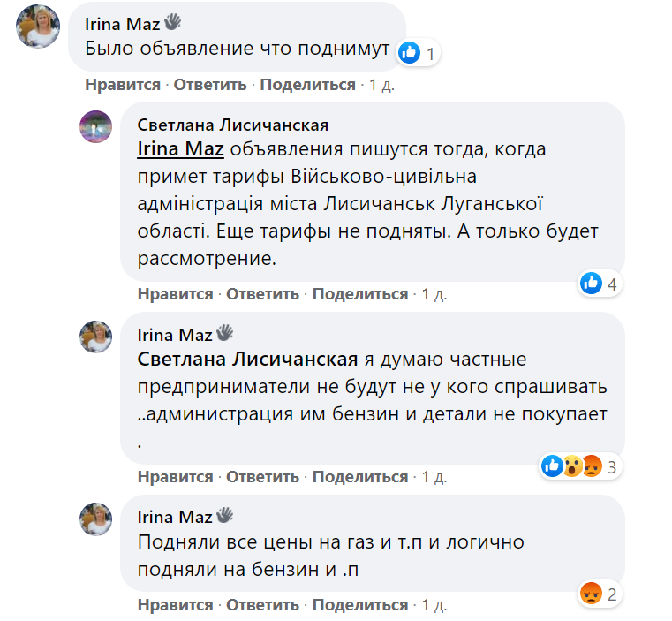
Task: Click the waving hand badge beside the top Irina Maz name
Action: (172, 23)
